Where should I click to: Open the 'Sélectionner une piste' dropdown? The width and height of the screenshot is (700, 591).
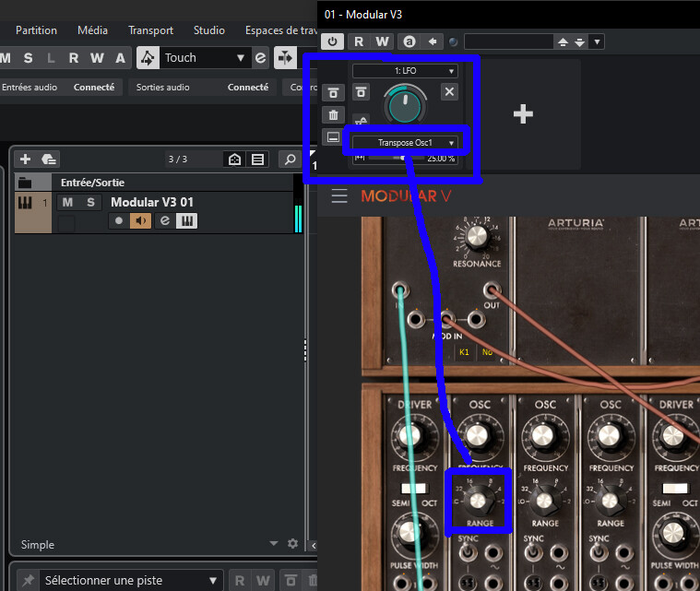[130, 580]
